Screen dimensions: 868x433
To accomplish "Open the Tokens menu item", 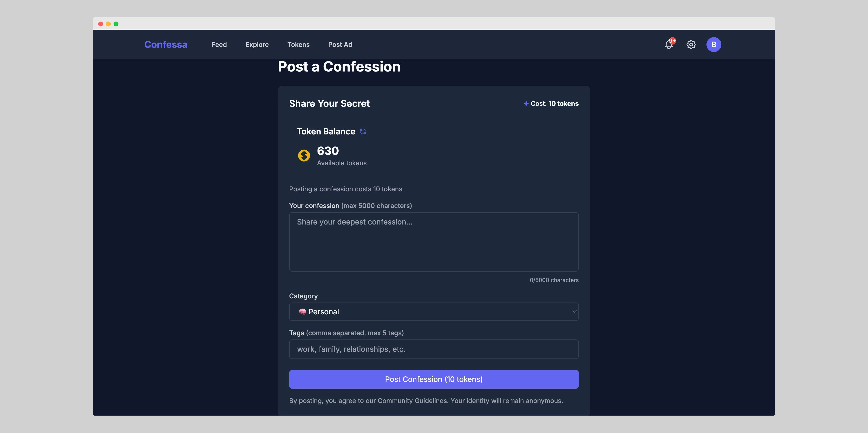I will pos(298,45).
